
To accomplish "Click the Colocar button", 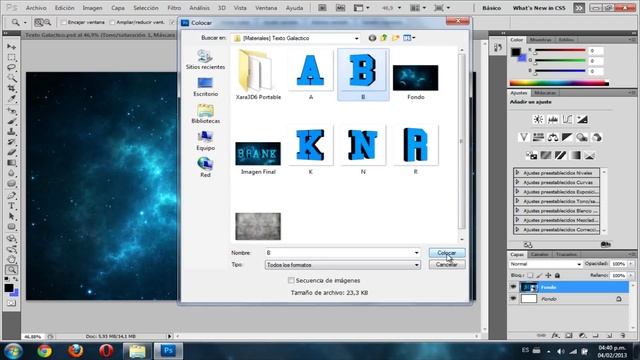I will click(447, 253).
